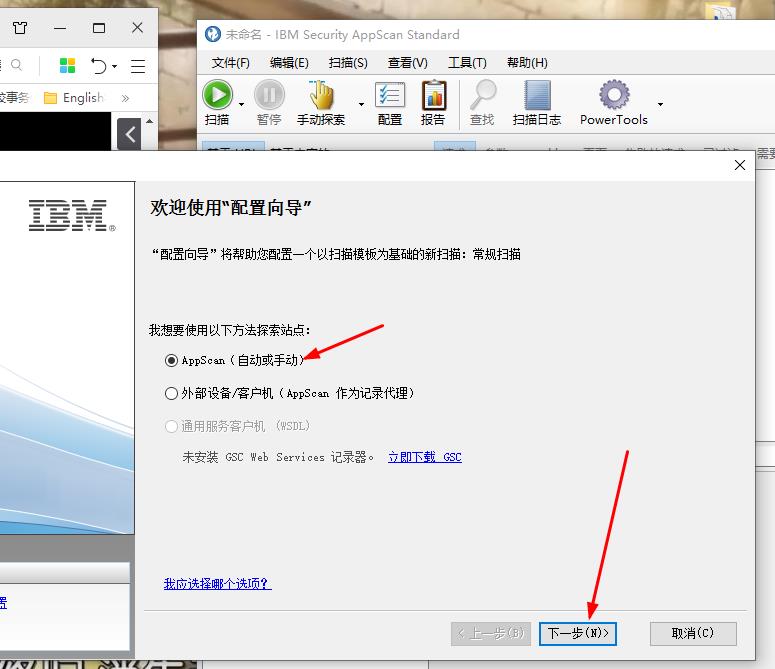Open the 编辑(E) menu
This screenshot has height=669, width=775.
click(x=289, y=63)
